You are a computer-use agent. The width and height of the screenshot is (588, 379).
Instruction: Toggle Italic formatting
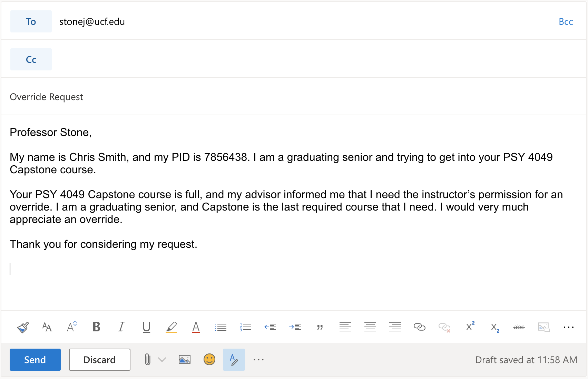pyautogui.click(x=121, y=327)
